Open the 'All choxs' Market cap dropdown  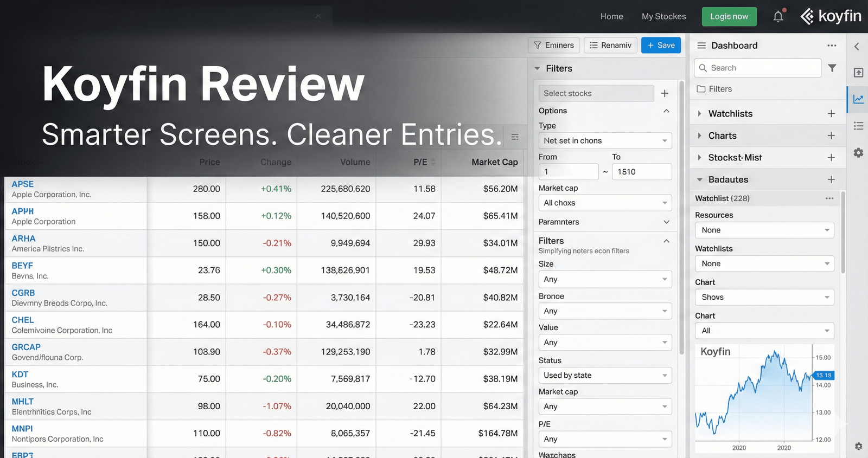pos(605,203)
